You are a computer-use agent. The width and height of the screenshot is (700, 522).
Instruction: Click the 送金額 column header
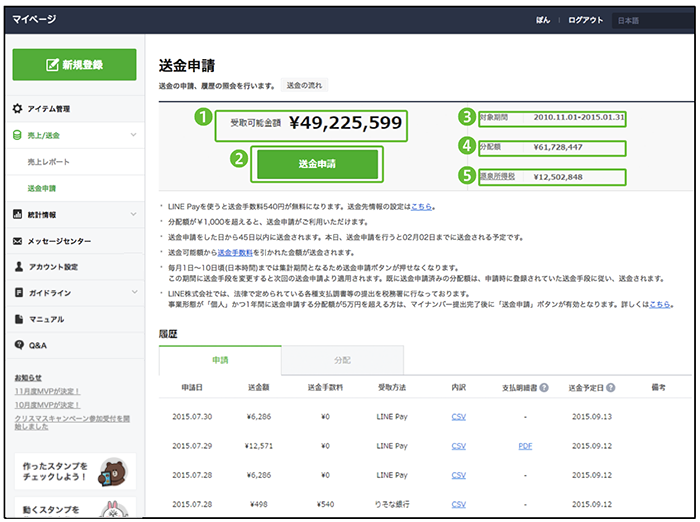(258, 388)
